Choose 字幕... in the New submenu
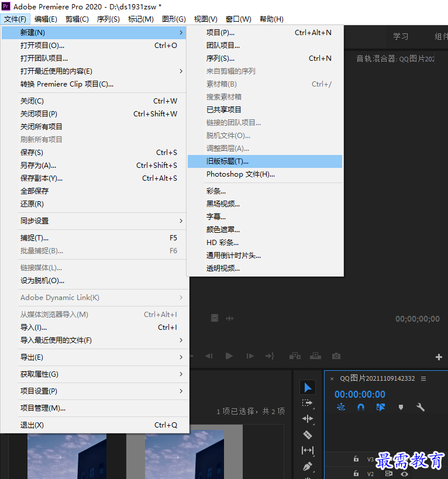 pos(265,216)
